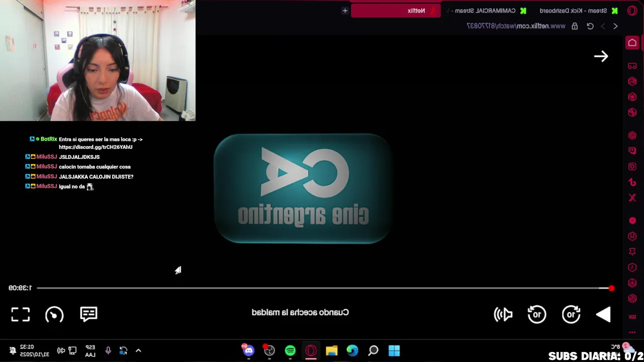Open Instagram in the Opera sidebar
The height and width of the screenshot is (362, 644).
pos(632,166)
